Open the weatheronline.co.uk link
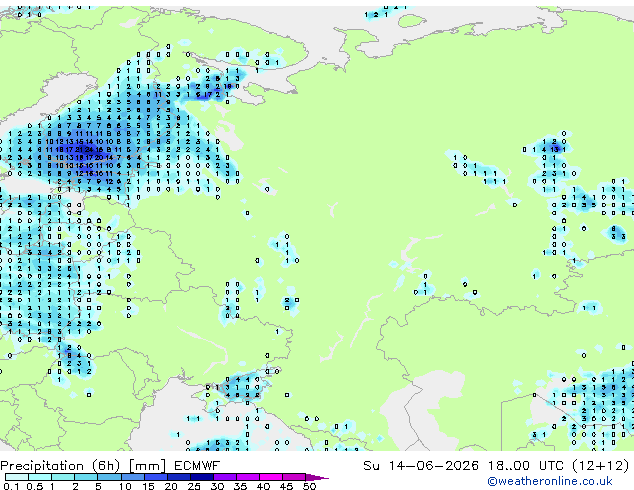 tap(550, 481)
